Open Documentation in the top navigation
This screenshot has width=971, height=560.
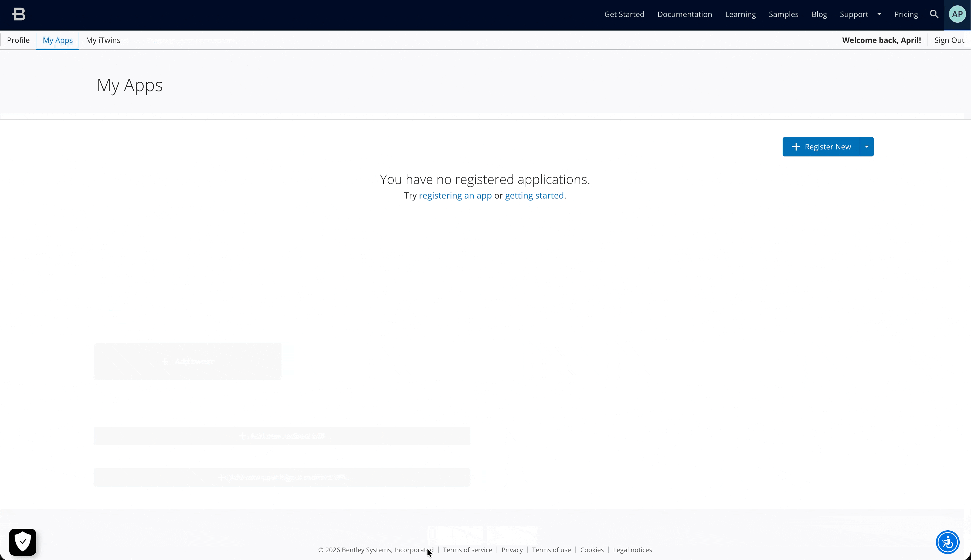tap(684, 14)
